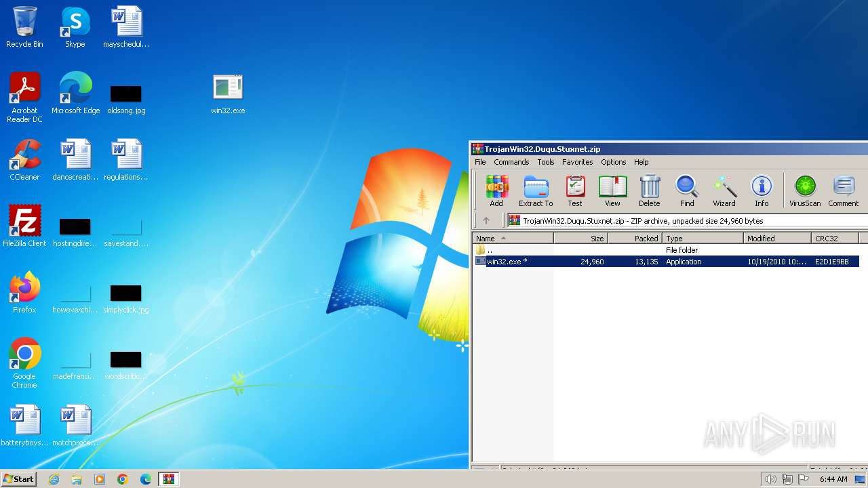This screenshot has height=488, width=868.
Task: Select the regulations... Word document
Action: [x=126, y=160]
